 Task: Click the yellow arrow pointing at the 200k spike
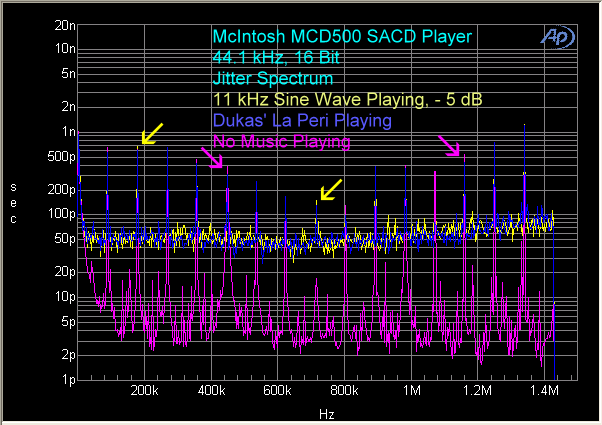pos(153,134)
